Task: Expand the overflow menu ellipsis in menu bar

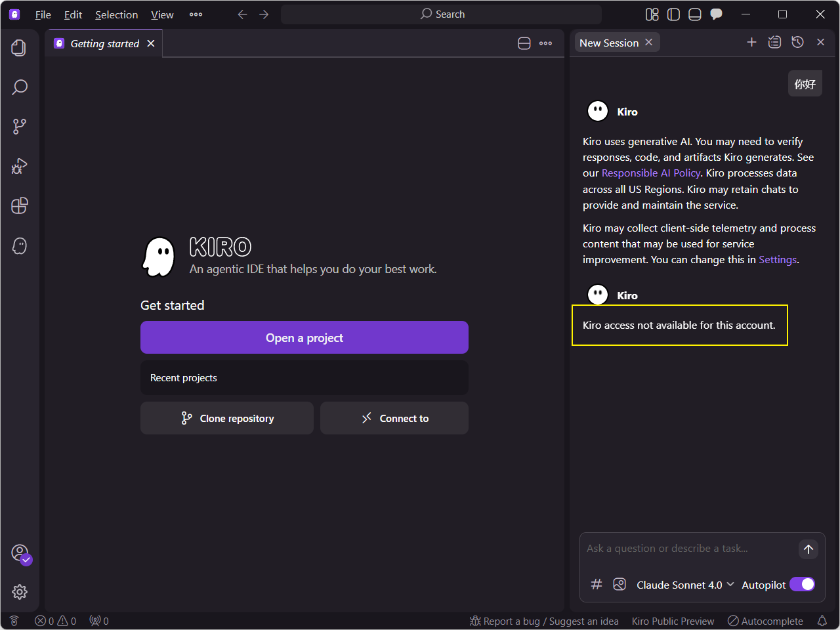Action: tap(196, 14)
